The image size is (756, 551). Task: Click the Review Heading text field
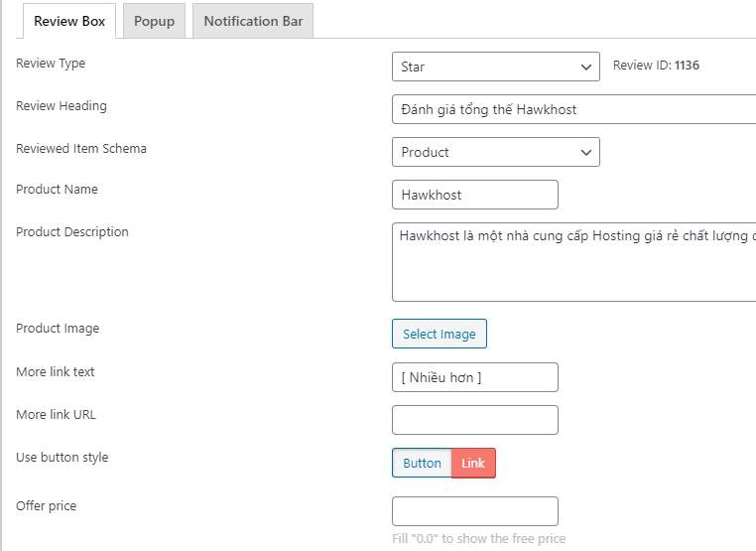tap(573, 109)
